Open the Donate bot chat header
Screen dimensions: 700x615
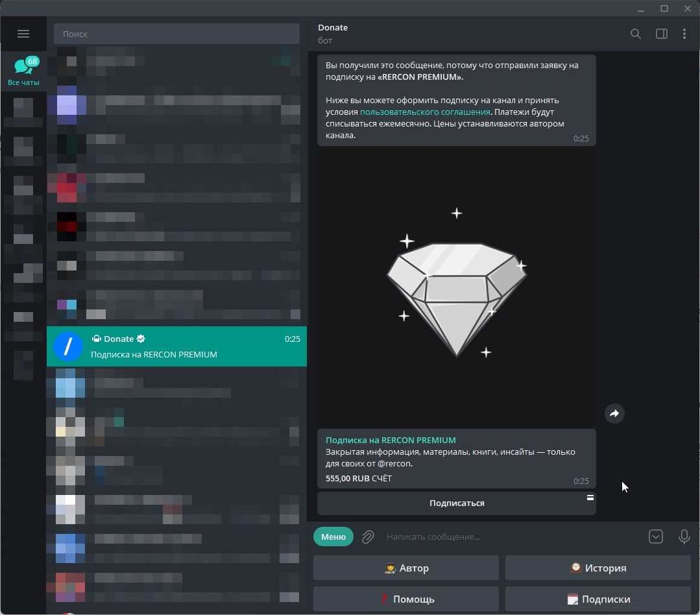pos(333,34)
